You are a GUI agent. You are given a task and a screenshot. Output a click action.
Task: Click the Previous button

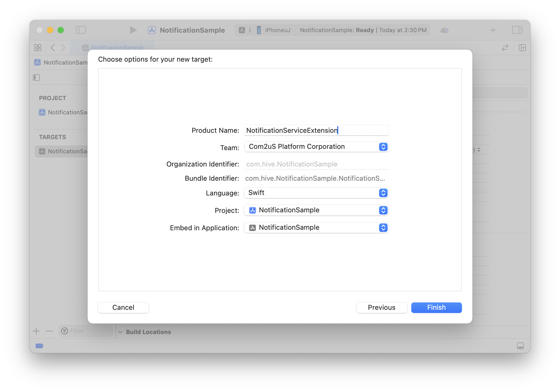(382, 307)
